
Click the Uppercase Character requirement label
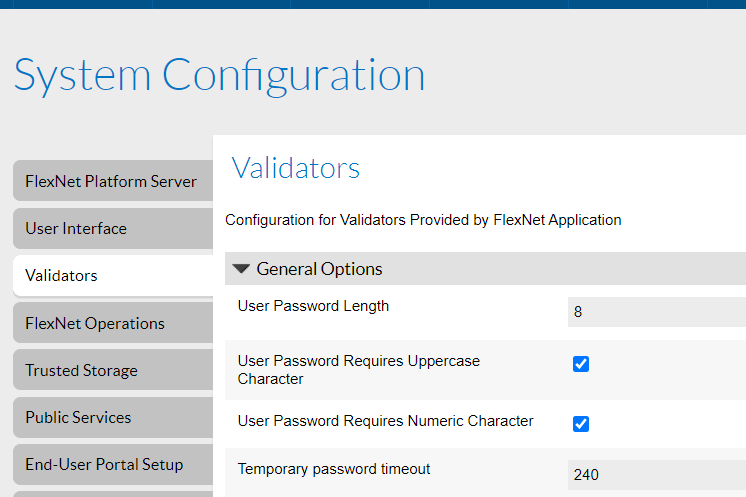pos(359,370)
